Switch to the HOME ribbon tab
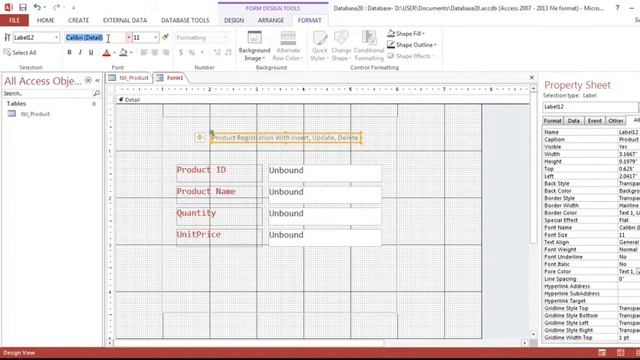The image size is (640, 360). coord(45,20)
